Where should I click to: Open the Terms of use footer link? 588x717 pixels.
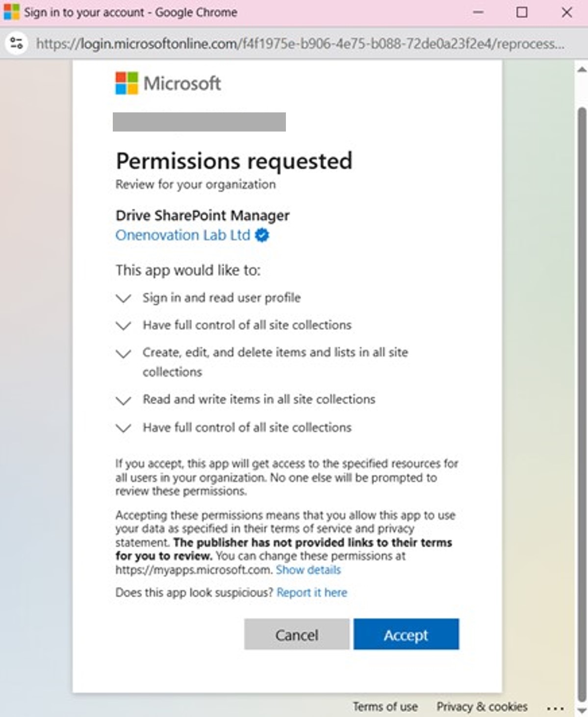(385, 707)
